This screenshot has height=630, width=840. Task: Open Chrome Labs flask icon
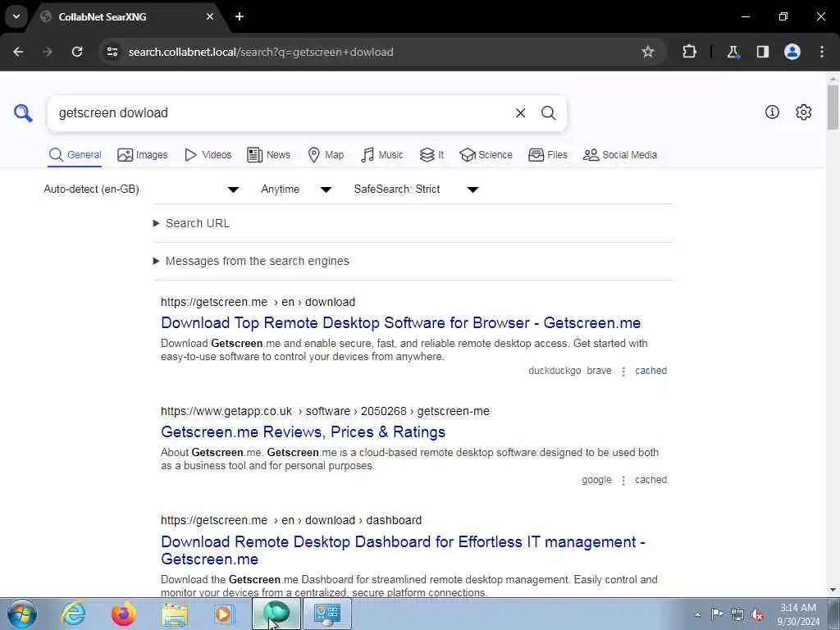click(733, 52)
